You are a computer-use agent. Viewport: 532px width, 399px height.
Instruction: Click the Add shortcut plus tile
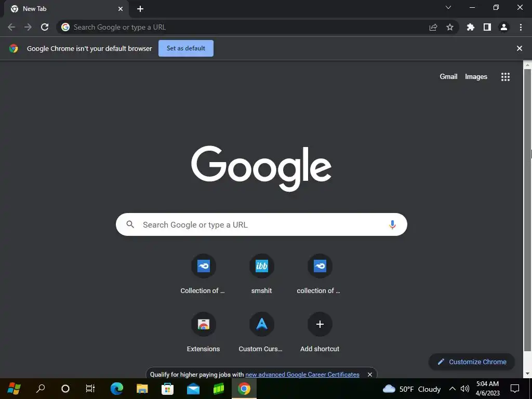tap(320, 332)
